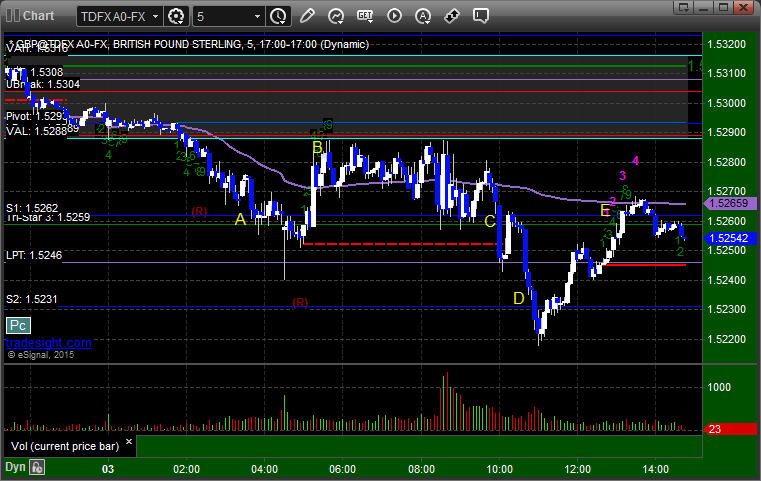Click the magenta 4 count marker
This screenshot has height=481, width=761.
635,161
